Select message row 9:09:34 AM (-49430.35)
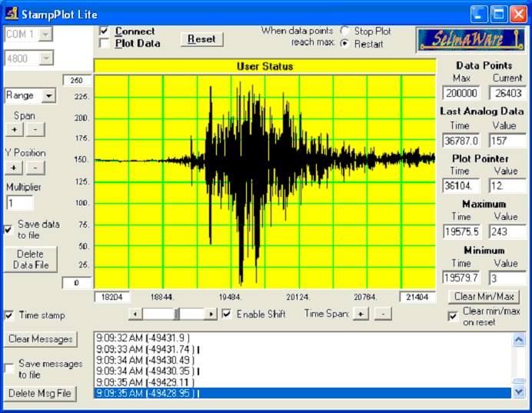532x413 pixels. [302, 371]
